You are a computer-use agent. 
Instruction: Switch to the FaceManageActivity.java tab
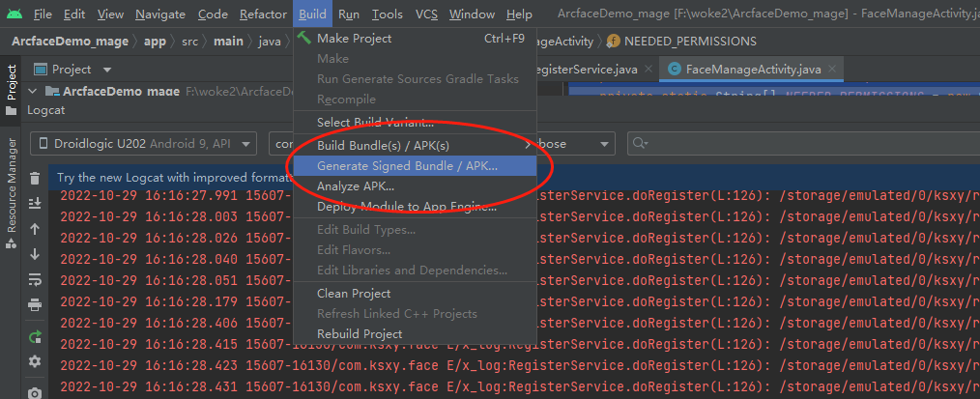(x=752, y=70)
